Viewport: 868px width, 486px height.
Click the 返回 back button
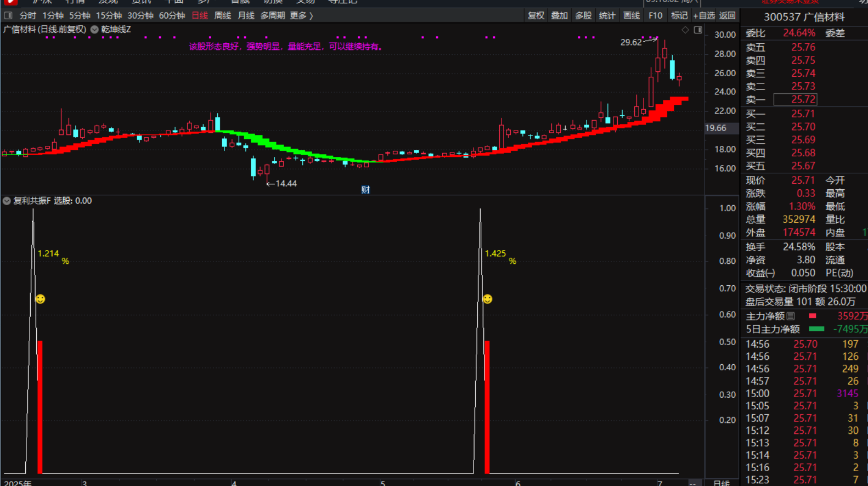pyautogui.click(x=728, y=15)
